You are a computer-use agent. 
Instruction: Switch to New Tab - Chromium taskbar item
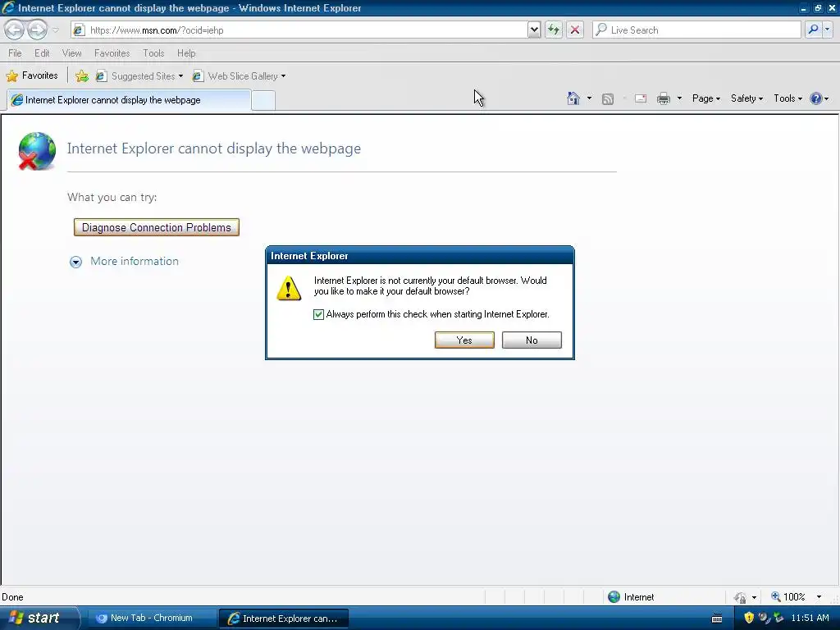[150, 619]
